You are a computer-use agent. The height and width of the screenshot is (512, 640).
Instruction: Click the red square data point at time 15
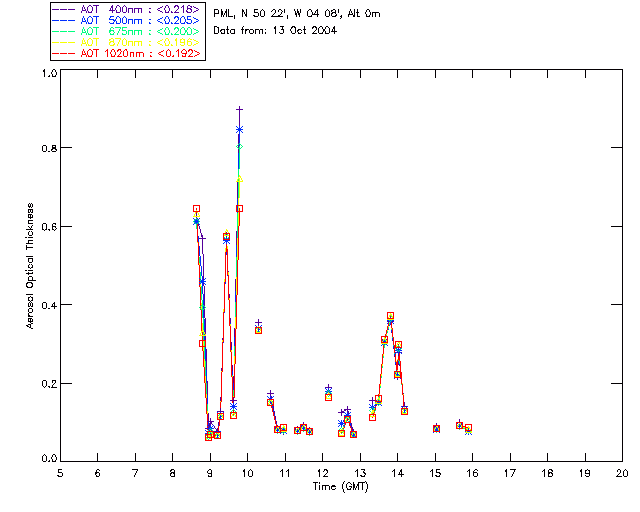click(436, 429)
